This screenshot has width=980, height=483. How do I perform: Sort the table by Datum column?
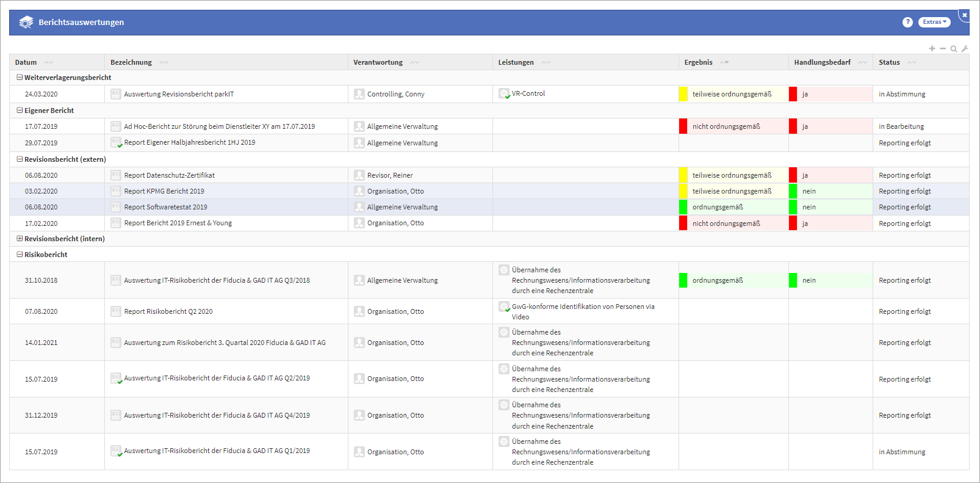click(x=26, y=62)
